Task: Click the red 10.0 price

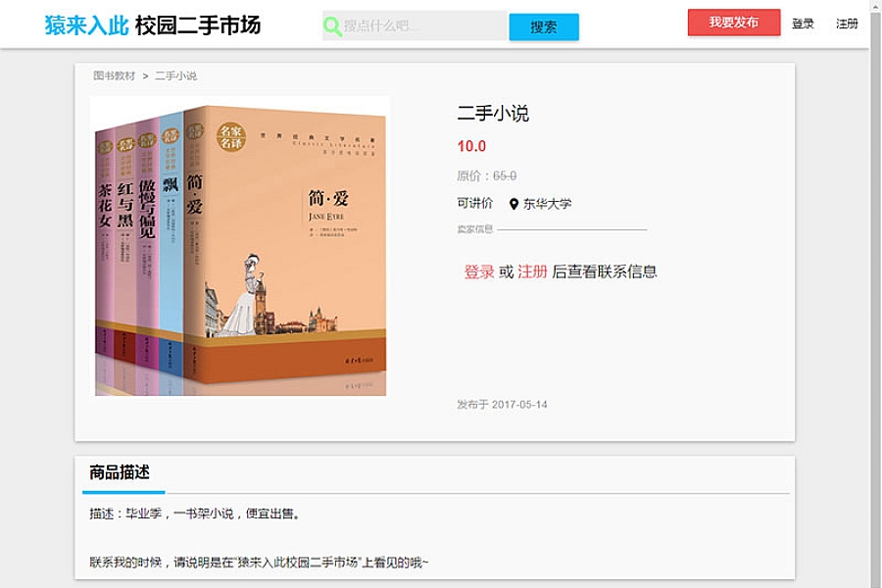Action: coord(471,146)
